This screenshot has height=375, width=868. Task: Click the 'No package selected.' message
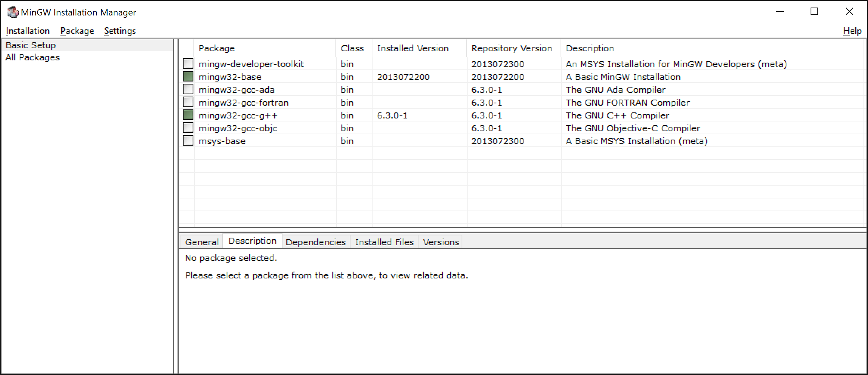click(231, 258)
